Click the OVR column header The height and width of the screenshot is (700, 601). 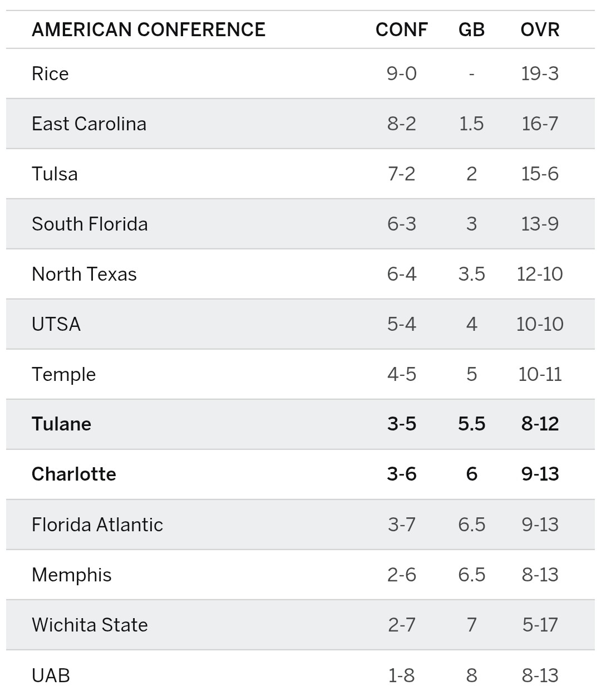coord(540,30)
